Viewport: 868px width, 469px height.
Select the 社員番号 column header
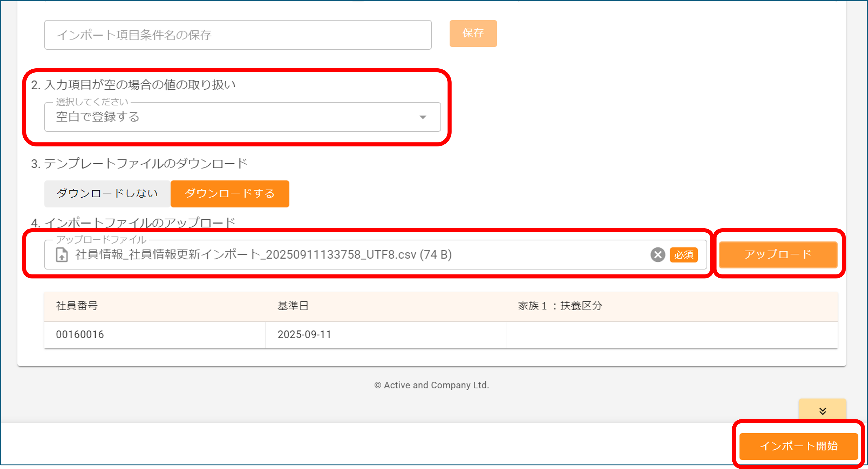coord(77,306)
